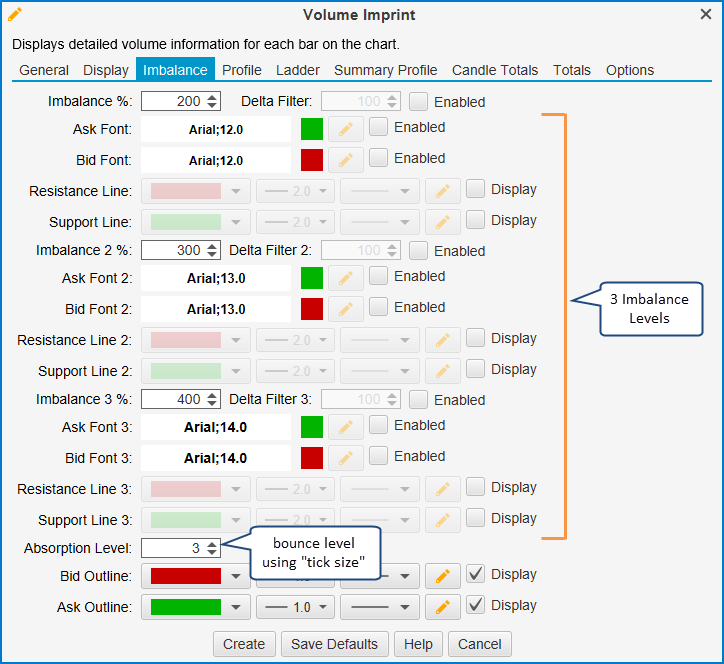Click the Absorption Level input field
Viewport: 724px width, 664px height.
coord(171,548)
